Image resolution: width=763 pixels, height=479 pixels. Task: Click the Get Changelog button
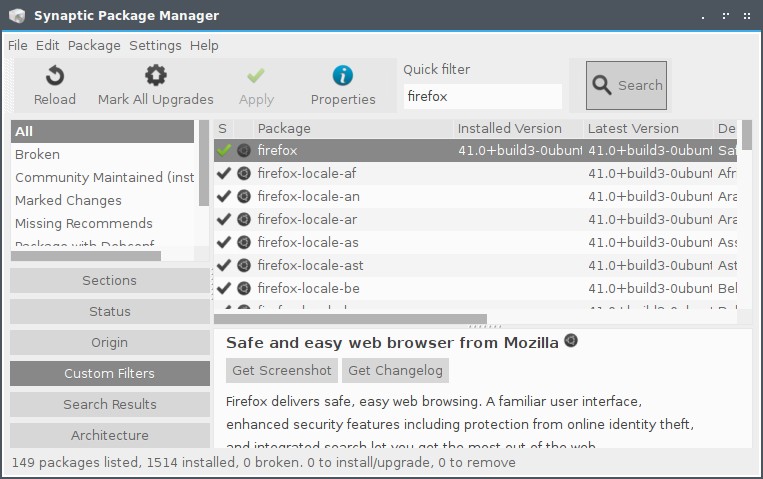pos(395,370)
